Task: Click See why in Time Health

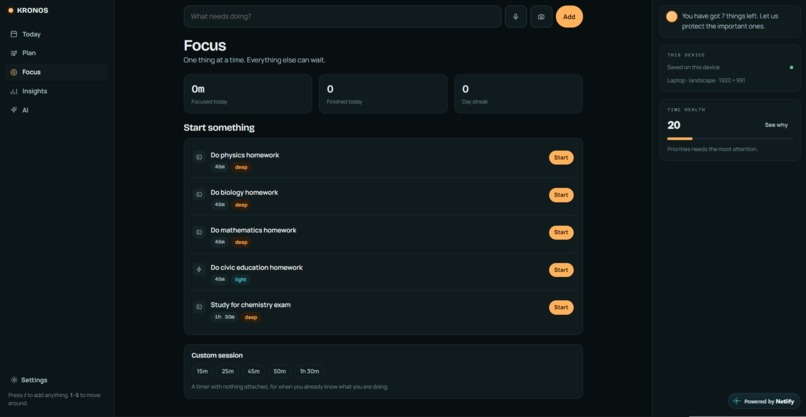Action: pos(776,125)
